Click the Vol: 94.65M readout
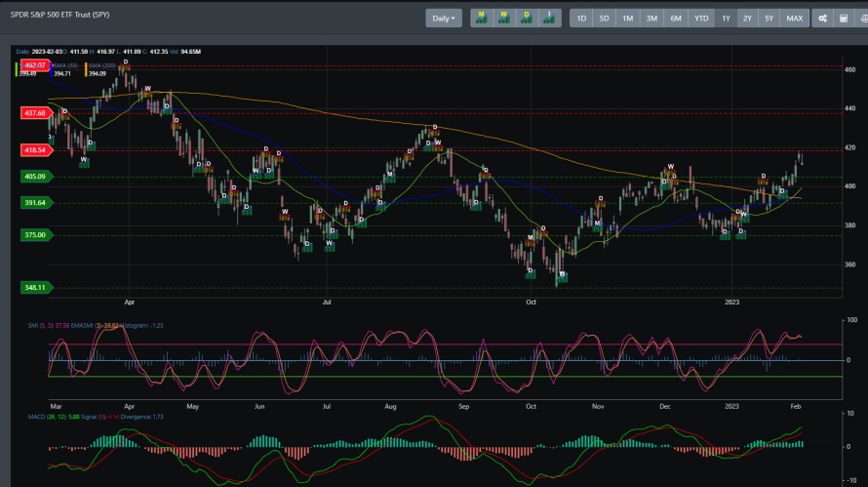This screenshot has width=868, height=487. tap(185, 52)
